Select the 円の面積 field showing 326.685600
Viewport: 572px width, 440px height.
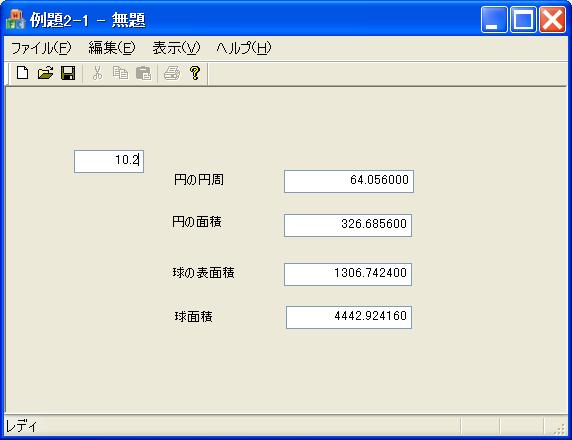(x=348, y=225)
